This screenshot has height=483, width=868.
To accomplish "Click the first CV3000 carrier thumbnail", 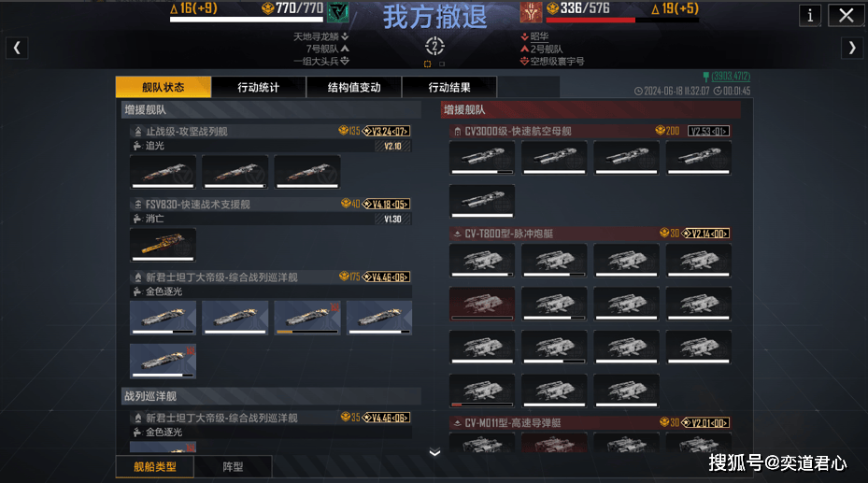I will [481, 158].
